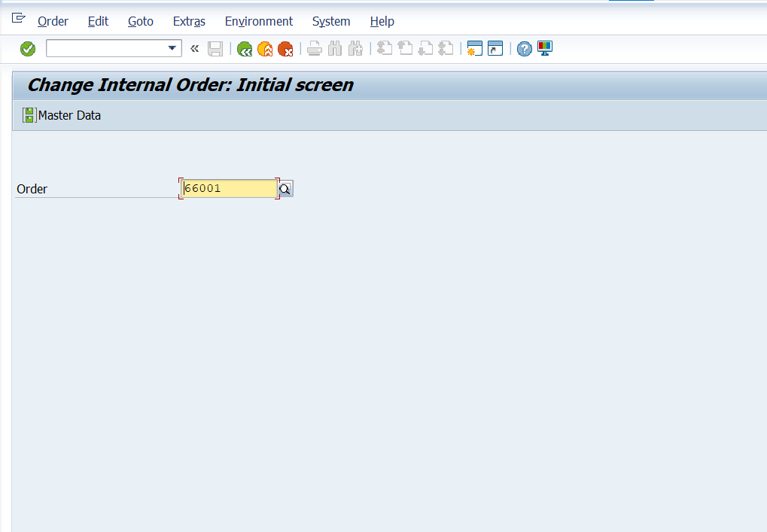Click the Master Data button

62,115
